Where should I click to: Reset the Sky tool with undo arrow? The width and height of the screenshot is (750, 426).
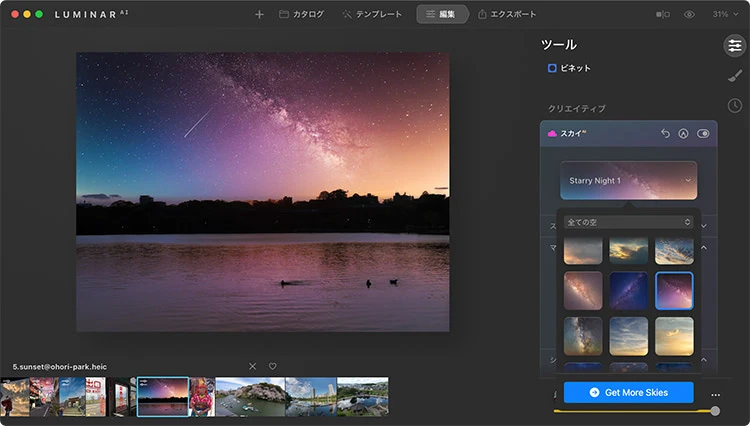[666, 133]
